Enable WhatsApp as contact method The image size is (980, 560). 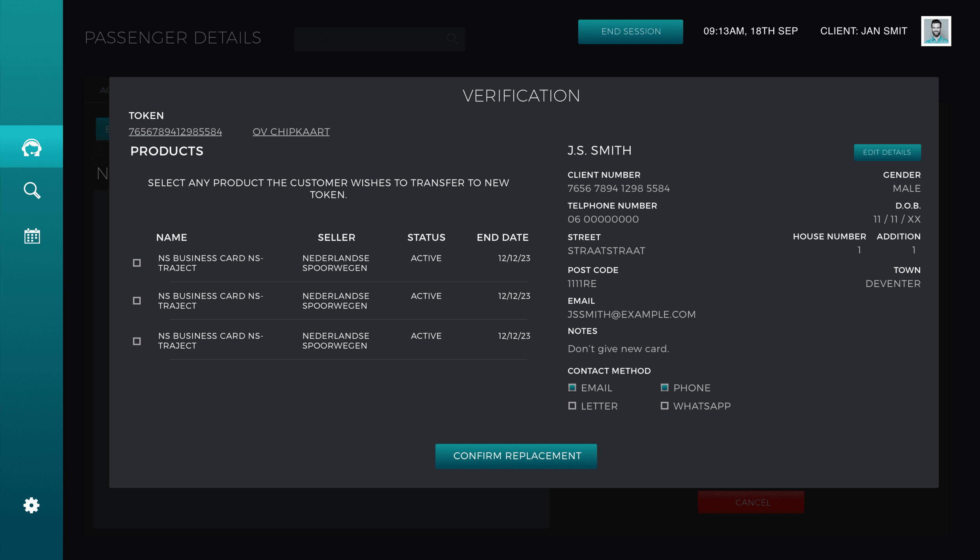point(664,406)
